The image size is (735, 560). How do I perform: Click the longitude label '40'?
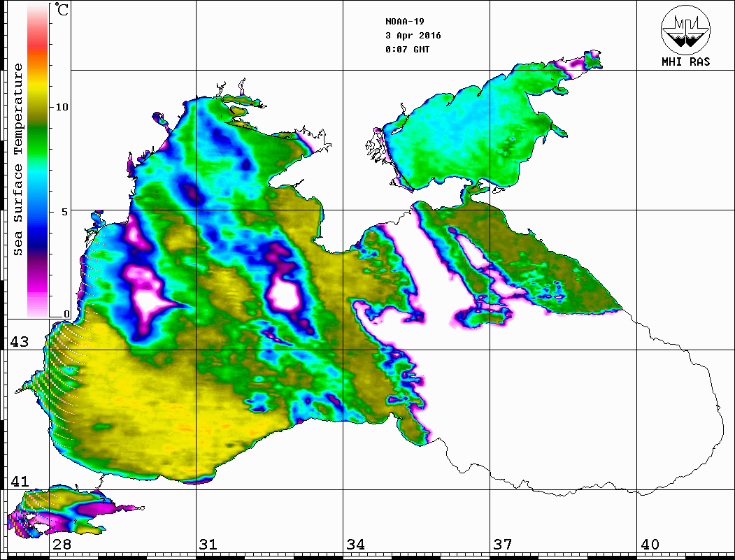click(x=650, y=544)
